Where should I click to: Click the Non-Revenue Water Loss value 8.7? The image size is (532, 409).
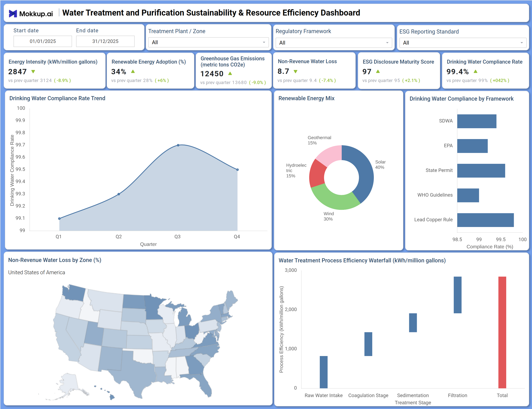(x=283, y=71)
